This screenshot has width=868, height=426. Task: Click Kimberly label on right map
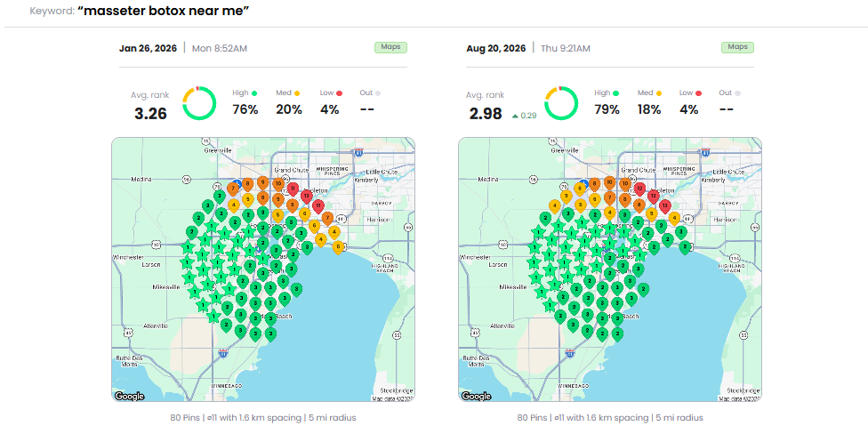(713, 180)
